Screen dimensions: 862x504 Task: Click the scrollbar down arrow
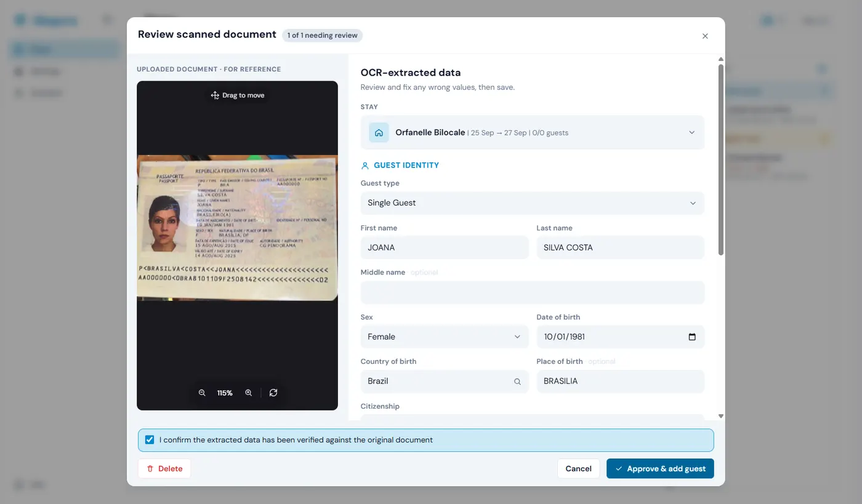tap(721, 416)
